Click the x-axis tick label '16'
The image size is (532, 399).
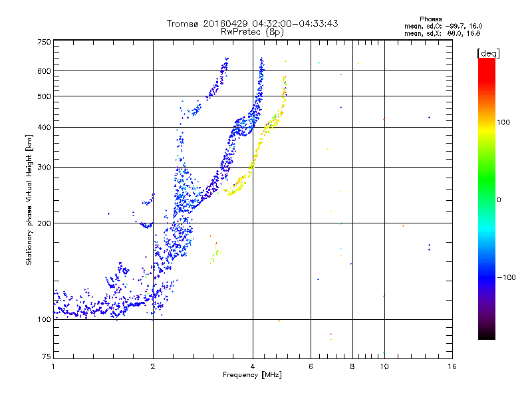pyautogui.click(x=452, y=366)
